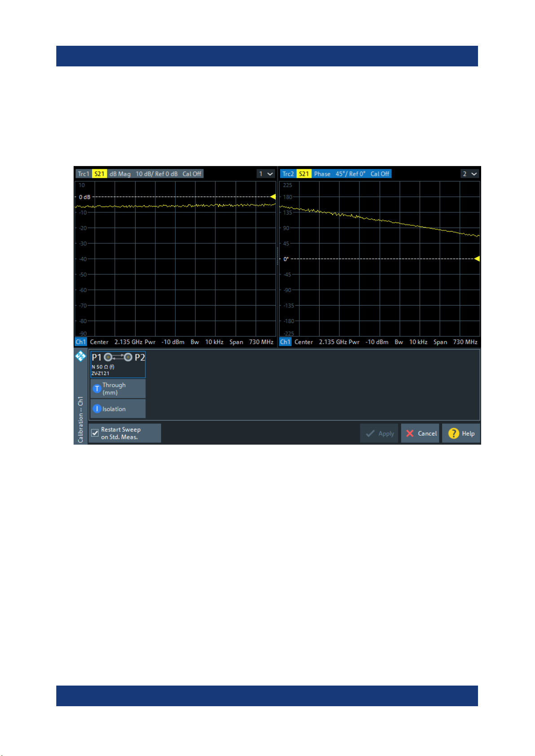Viewport: 535px width, 756px height.
Task: Click Span 730 MHz in left diagram
Action: pyautogui.click(x=251, y=342)
